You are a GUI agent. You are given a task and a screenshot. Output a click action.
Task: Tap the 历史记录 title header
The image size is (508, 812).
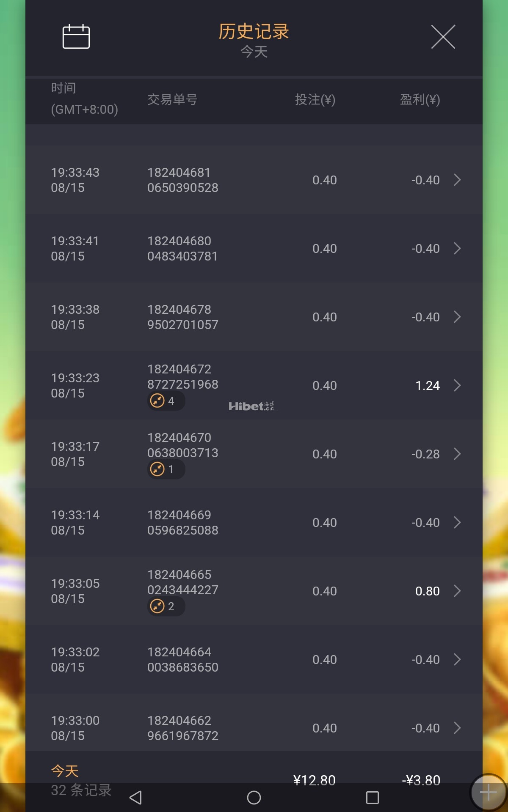click(254, 31)
